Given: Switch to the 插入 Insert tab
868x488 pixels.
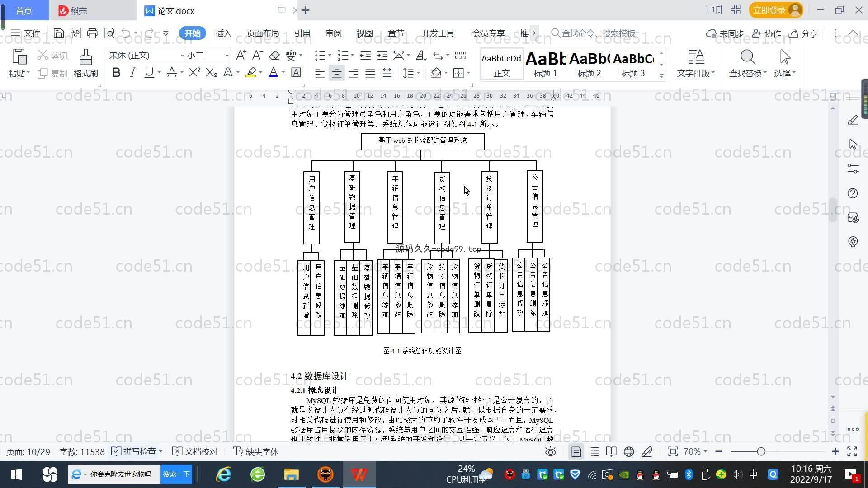Looking at the screenshot, I should [x=223, y=33].
